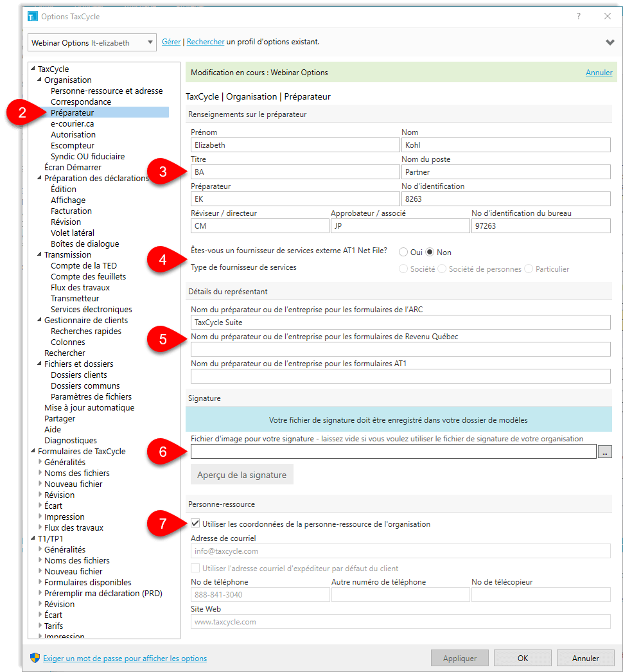The height and width of the screenshot is (672, 623).
Task: Open Écran Démarrer settings
Action: click(x=73, y=168)
